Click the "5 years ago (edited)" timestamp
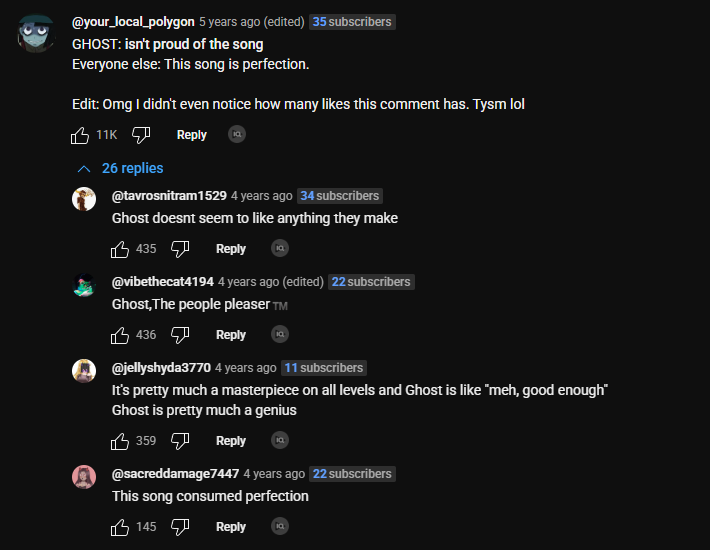The width and height of the screenshot is (710, 550). (251, 22)
